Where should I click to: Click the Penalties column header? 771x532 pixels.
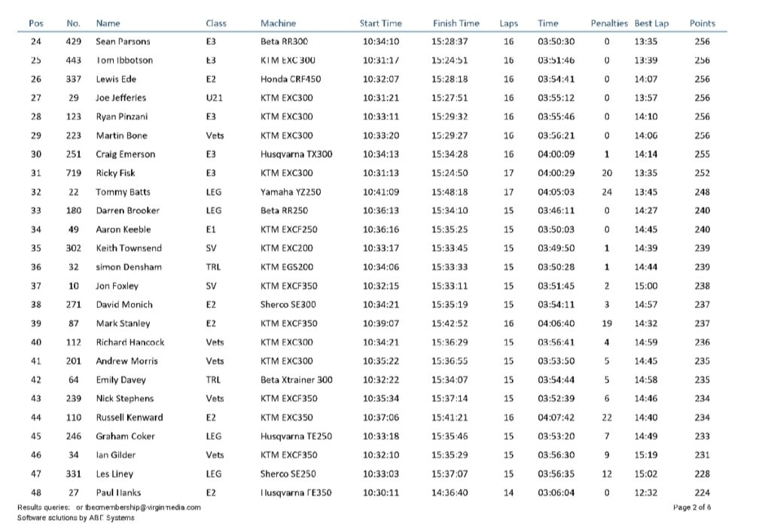(609, 23)
